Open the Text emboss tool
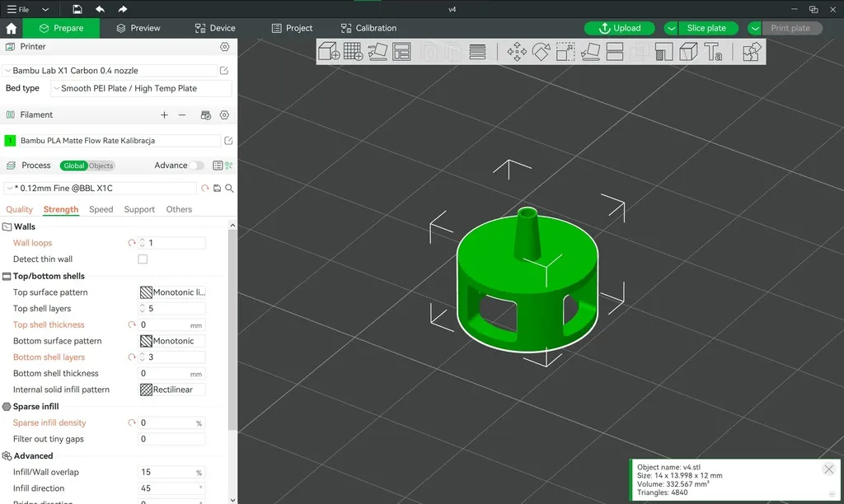 (713, 52)
